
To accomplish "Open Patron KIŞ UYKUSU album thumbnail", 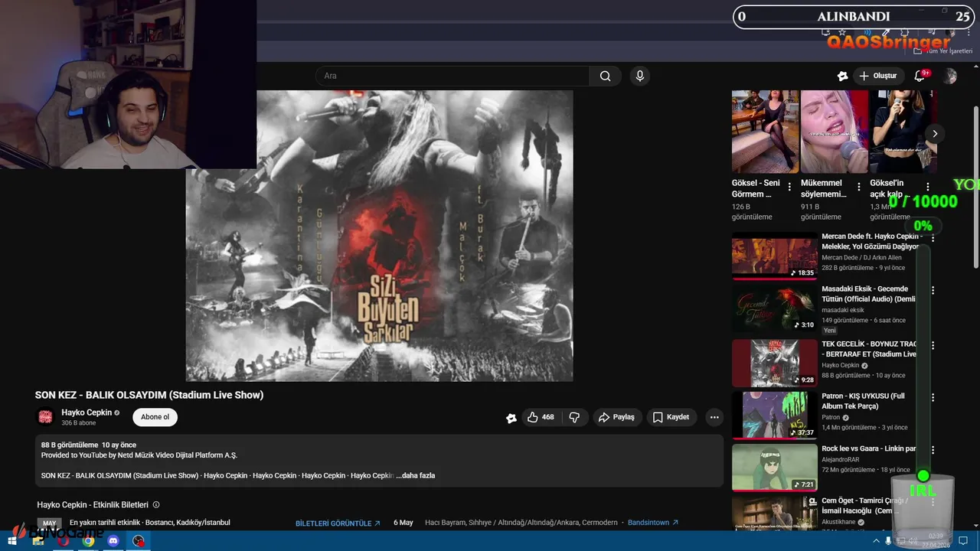I will coord(775,416).
